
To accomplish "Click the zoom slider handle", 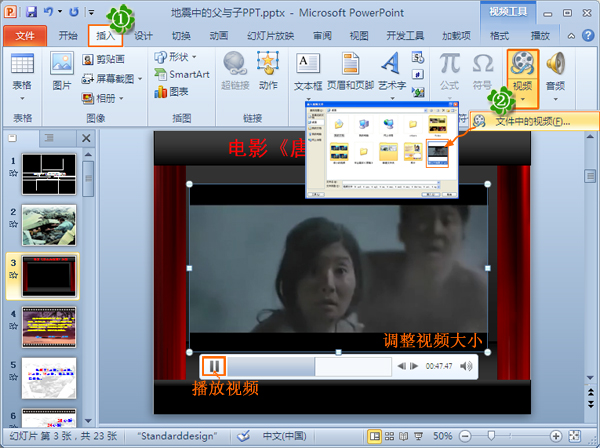I will [491, 435].
